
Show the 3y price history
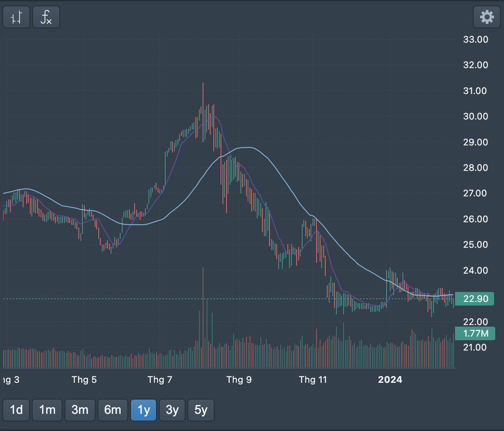(172, 410)
